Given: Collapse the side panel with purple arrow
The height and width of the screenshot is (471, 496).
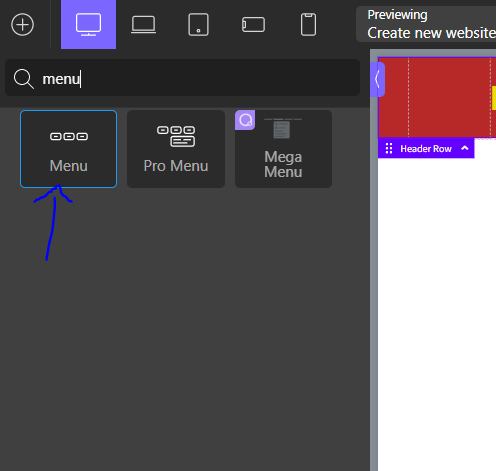Looking at the screenshot, I should point(378,80).
